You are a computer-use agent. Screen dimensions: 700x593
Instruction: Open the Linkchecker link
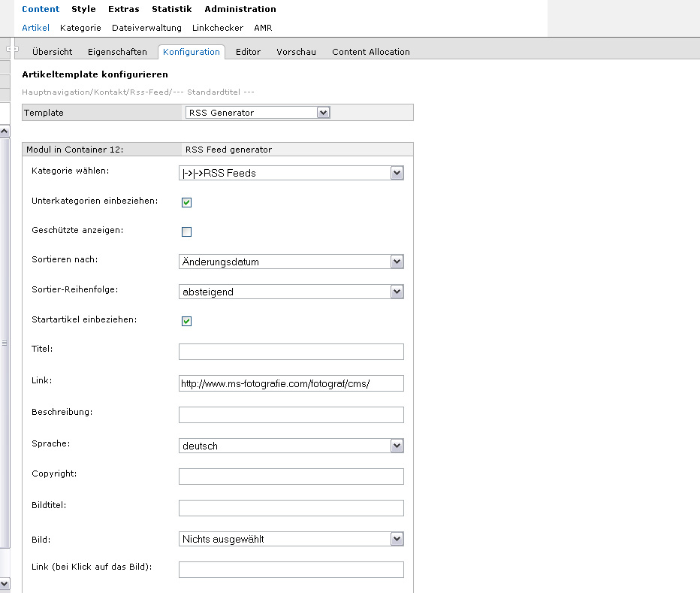pos(218,28)
